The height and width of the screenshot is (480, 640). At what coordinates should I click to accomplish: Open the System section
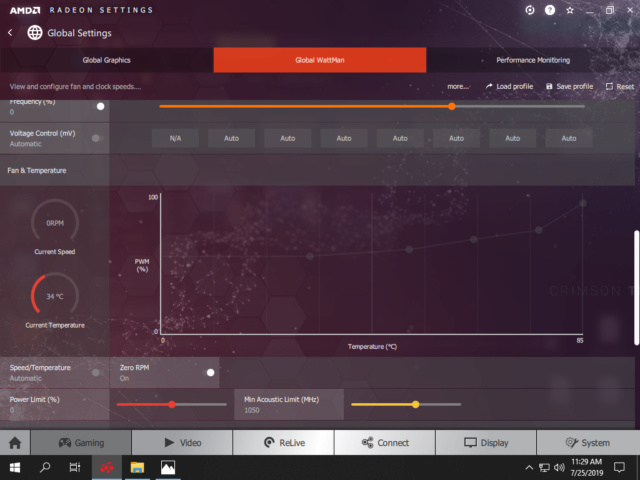(588, 442)
